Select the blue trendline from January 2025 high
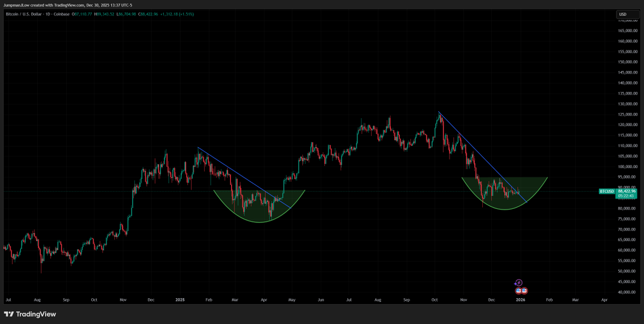This screenshot has height=324, width=644. [244, 177]
